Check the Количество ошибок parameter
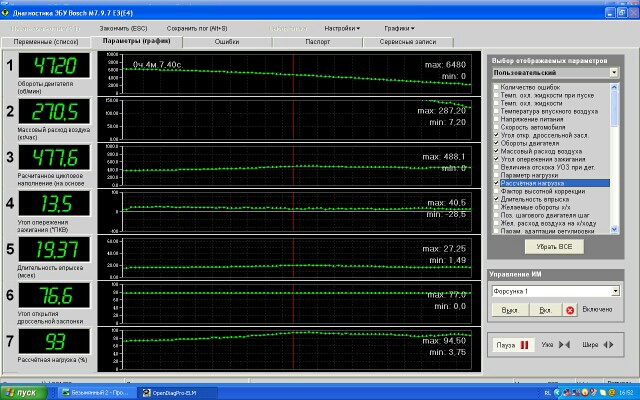 [x=496, y=87]
